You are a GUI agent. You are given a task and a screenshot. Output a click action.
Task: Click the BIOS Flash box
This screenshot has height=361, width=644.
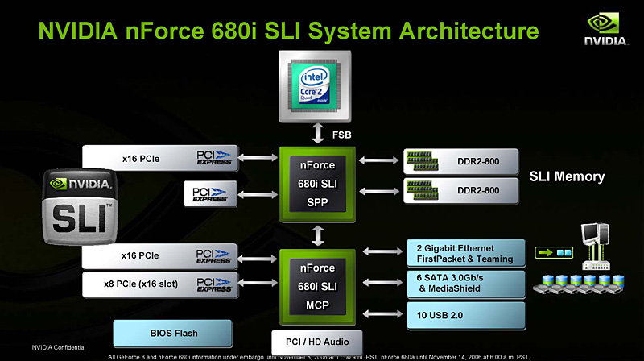coord(173,334)
